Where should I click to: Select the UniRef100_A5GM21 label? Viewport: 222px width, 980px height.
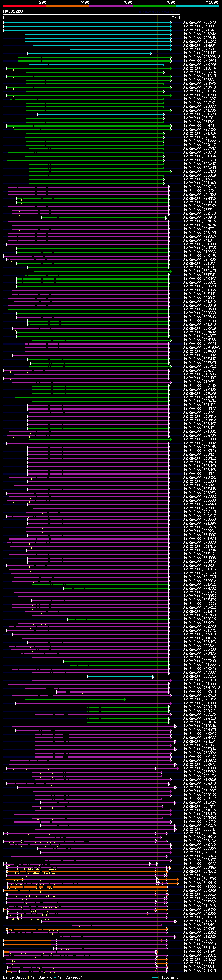tap(199, 485)
